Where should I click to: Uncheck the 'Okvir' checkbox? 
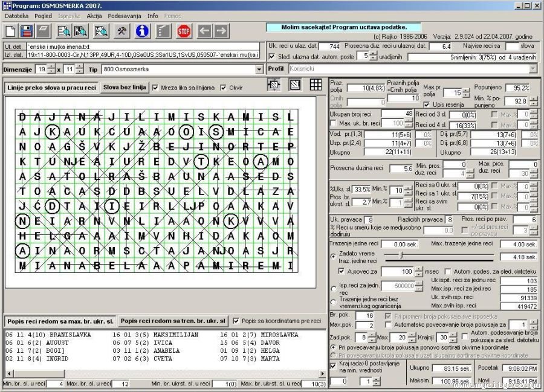point(223,88)
